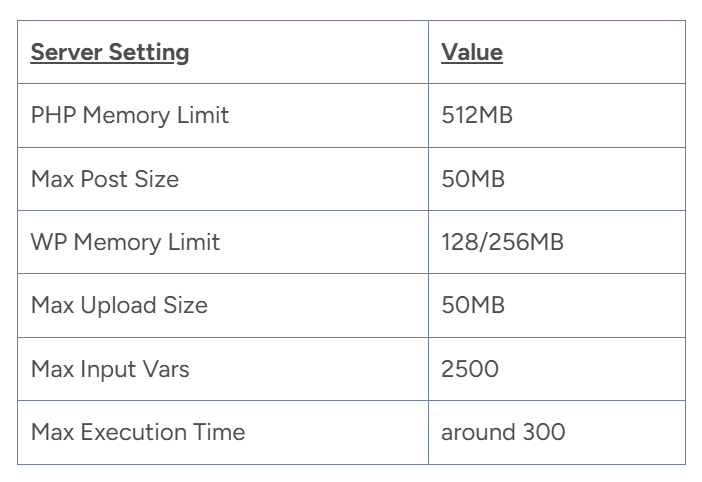Click the 512MB value cell
This screenshot has width=702, height=482.
[477, 115]
